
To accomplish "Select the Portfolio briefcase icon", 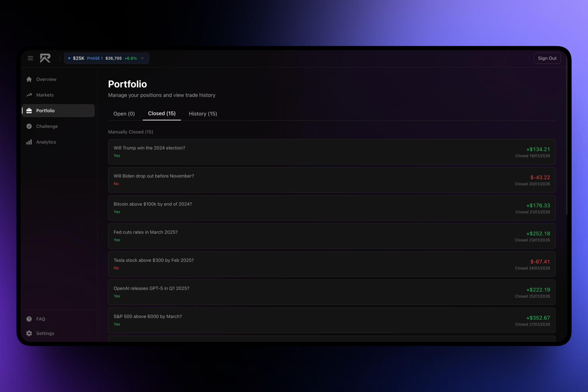I will pos(29,111).
